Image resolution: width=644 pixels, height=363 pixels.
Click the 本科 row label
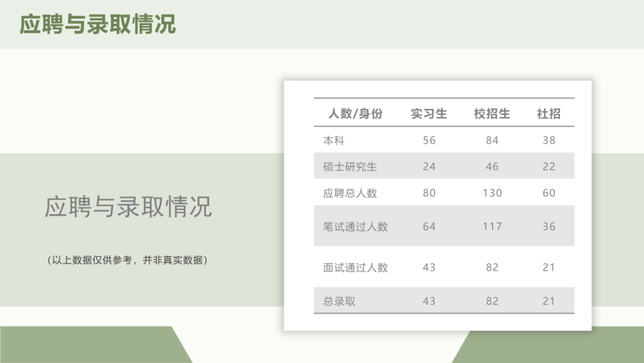[334, 140]
